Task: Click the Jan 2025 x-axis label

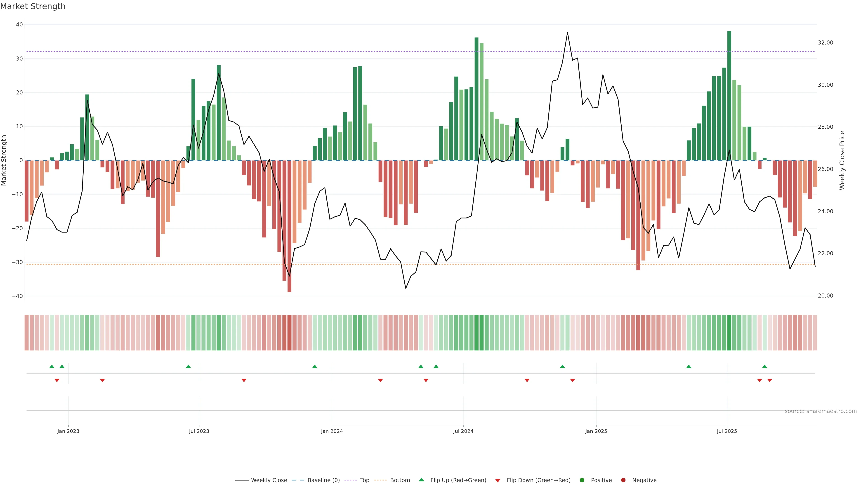Action: point(596,431)
